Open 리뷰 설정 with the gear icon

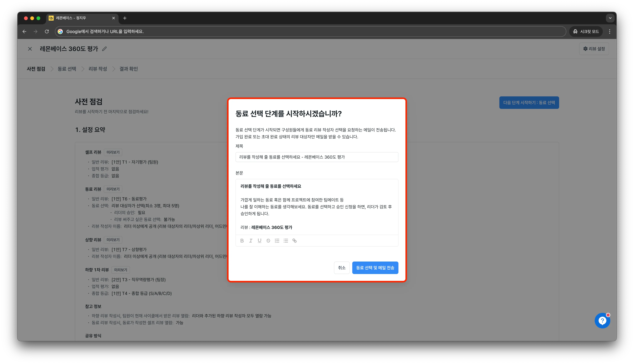tap(594, 49)
